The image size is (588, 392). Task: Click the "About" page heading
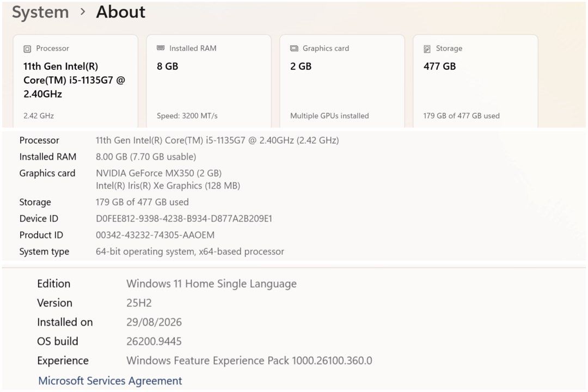click(x=121, y=12)
